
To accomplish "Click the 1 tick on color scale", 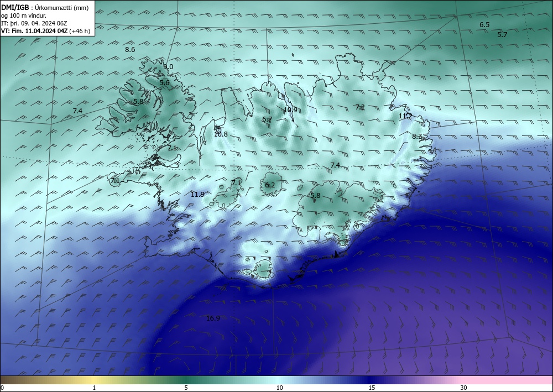I will [94, 388].
